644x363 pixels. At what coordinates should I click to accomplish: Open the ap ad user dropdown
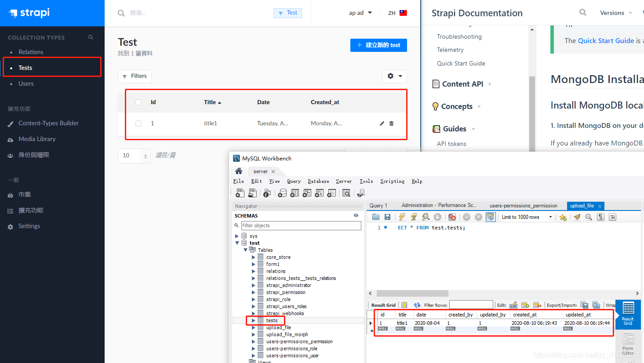tap(360, 13)
